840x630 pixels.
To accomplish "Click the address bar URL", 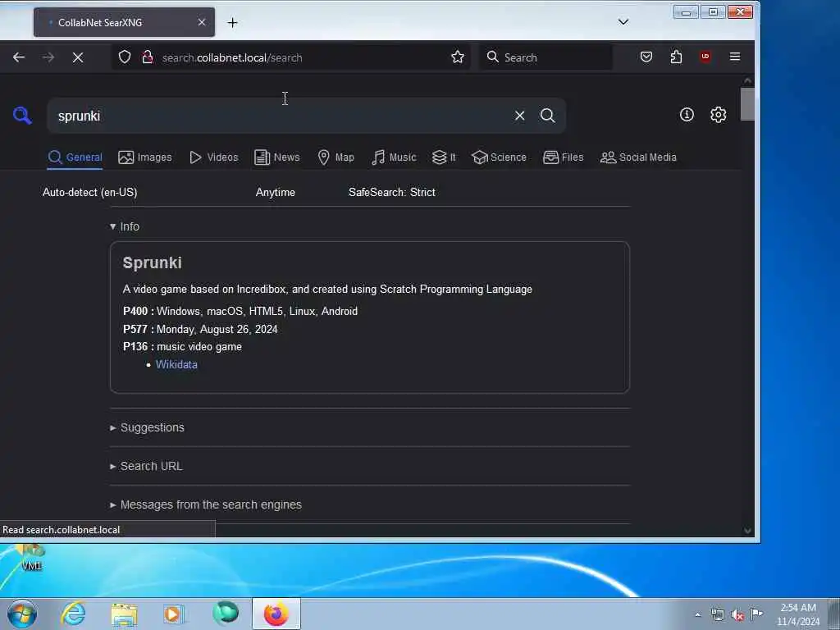I will click(x=232, y=57).
